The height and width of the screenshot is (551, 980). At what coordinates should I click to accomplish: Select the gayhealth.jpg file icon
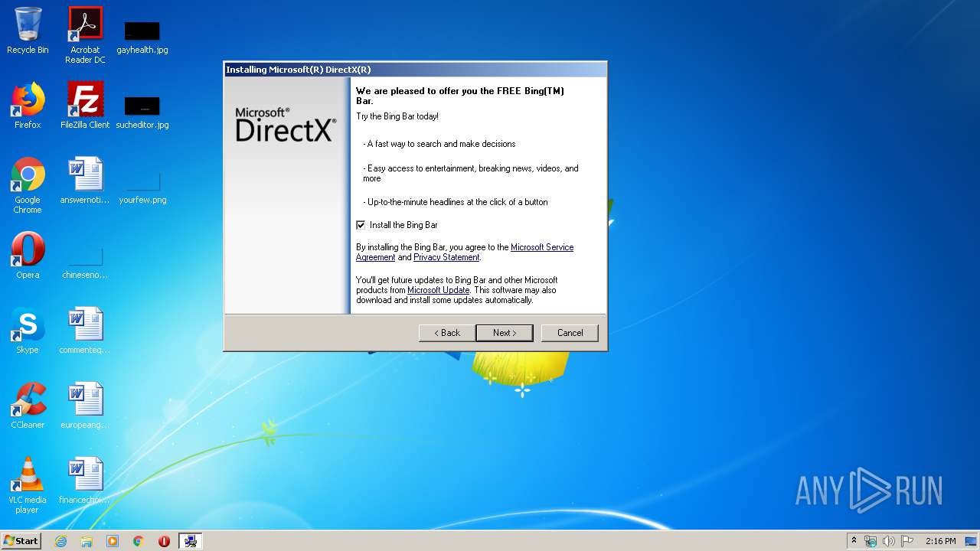(142, 37)
